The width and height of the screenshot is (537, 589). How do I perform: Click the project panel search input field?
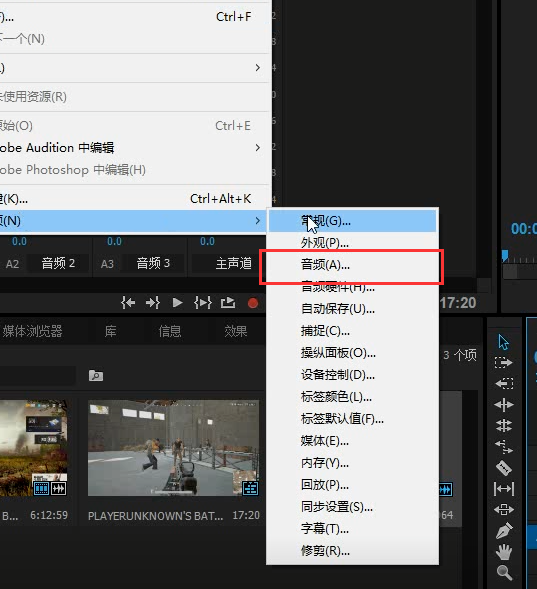(38, 375)
